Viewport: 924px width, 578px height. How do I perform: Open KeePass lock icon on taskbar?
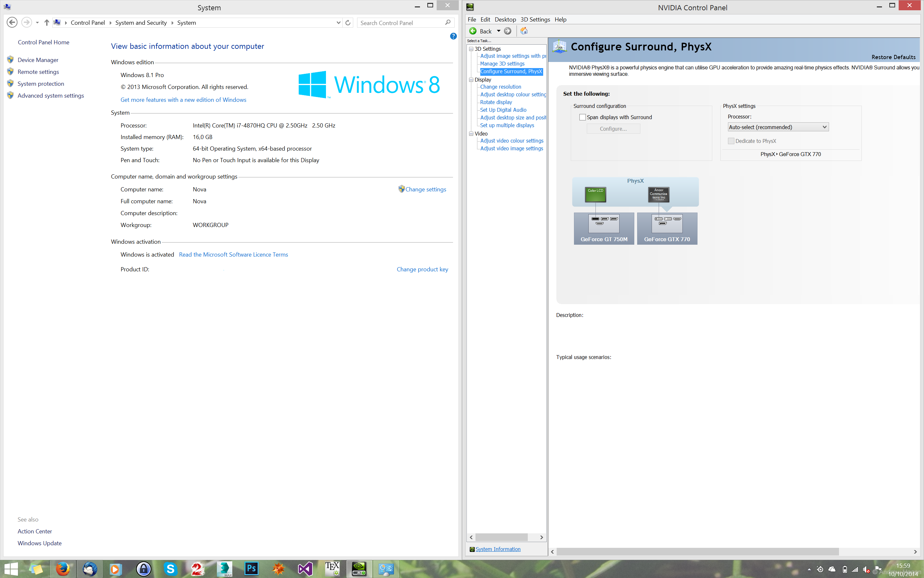click(x=143, y=569)
